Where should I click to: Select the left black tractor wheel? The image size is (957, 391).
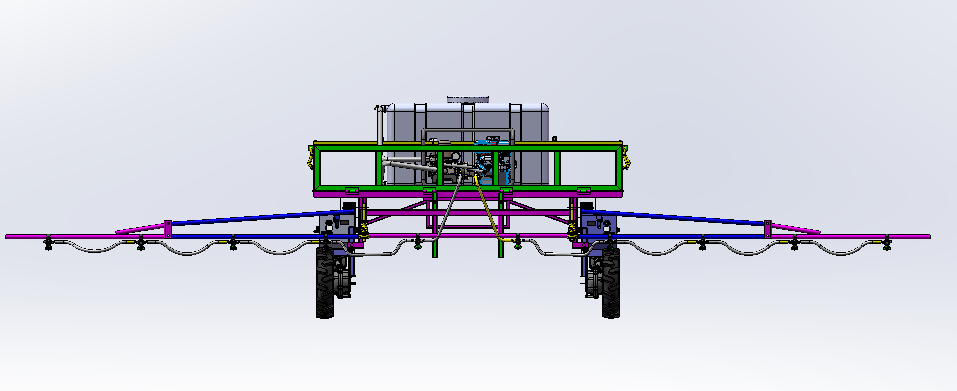pos(325,282)
